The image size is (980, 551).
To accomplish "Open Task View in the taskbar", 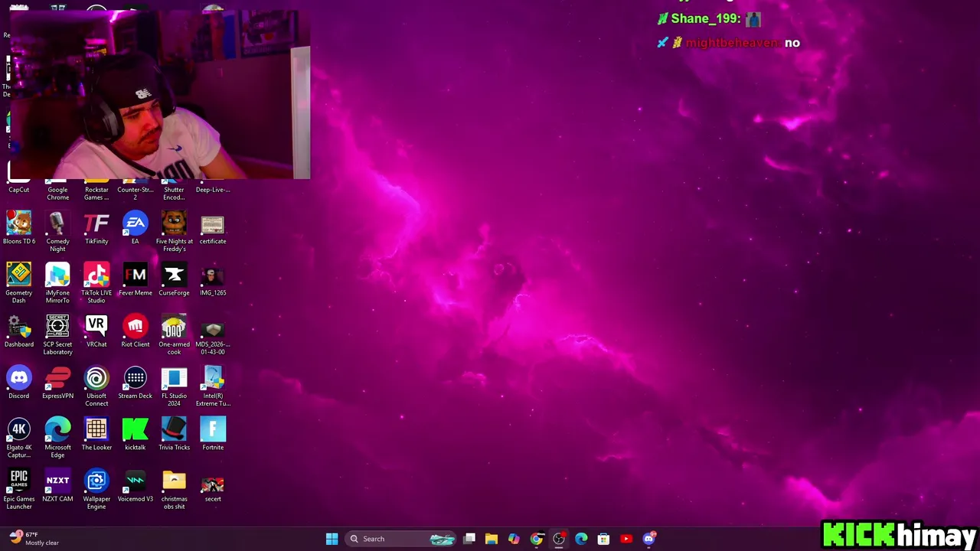I will [469, 539].
